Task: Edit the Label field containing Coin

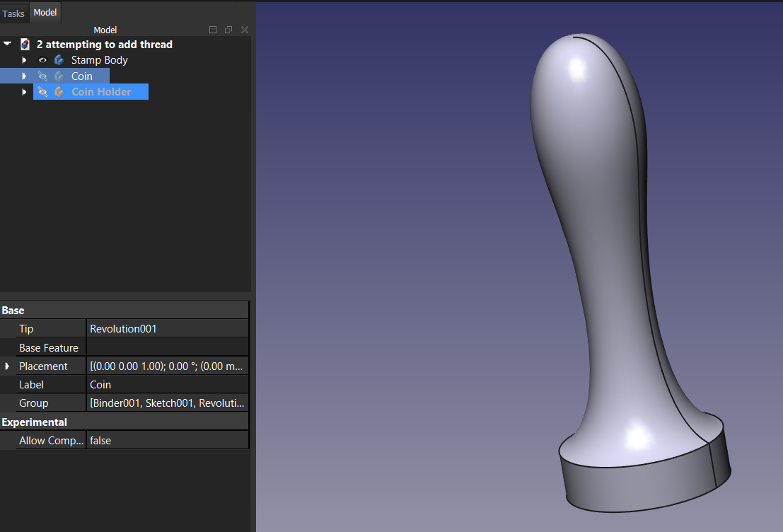Action: 167,385
